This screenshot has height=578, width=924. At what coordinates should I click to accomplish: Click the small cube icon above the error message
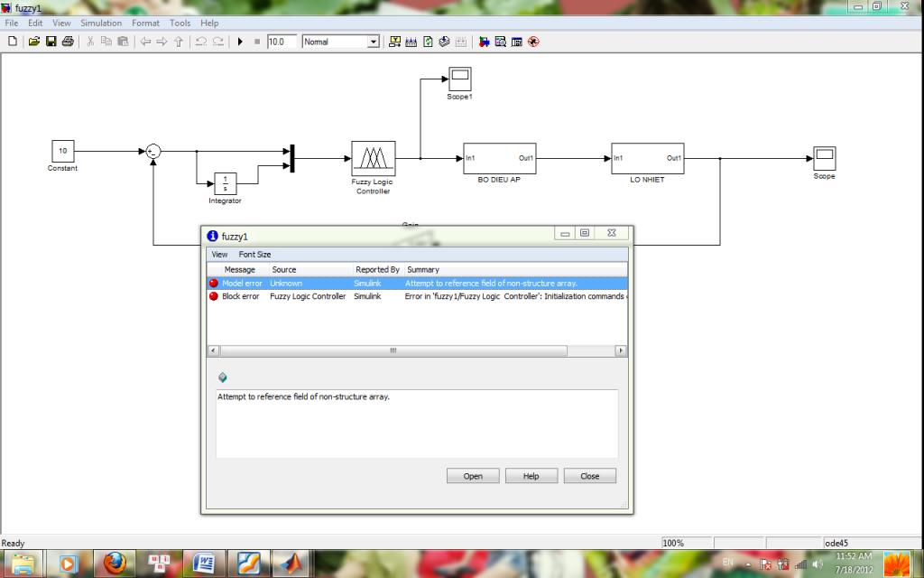pos(223,378)
